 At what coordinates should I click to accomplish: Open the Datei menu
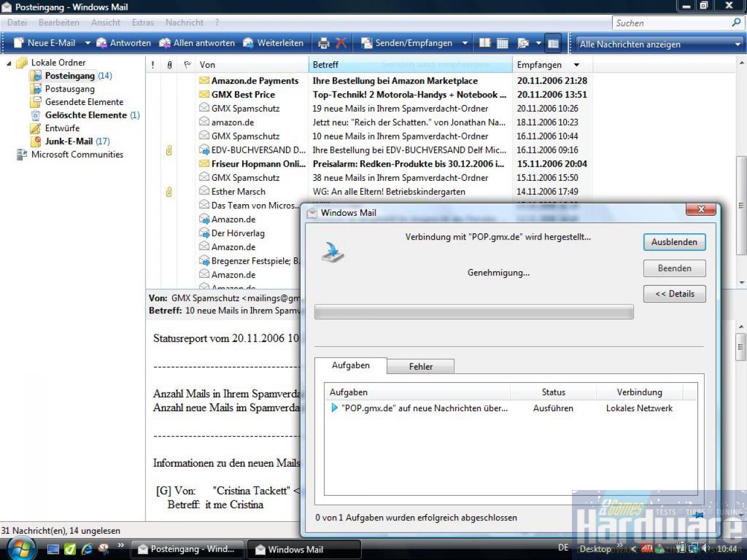click(17, 23)
